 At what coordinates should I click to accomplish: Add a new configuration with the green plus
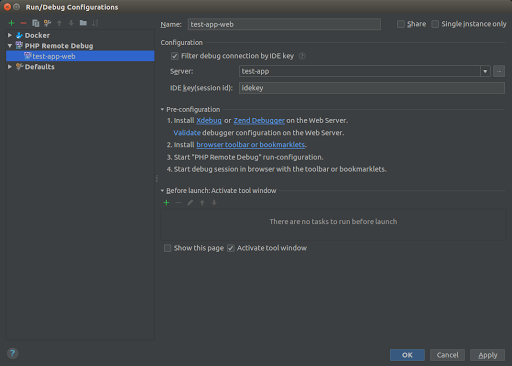coord(11,23)
